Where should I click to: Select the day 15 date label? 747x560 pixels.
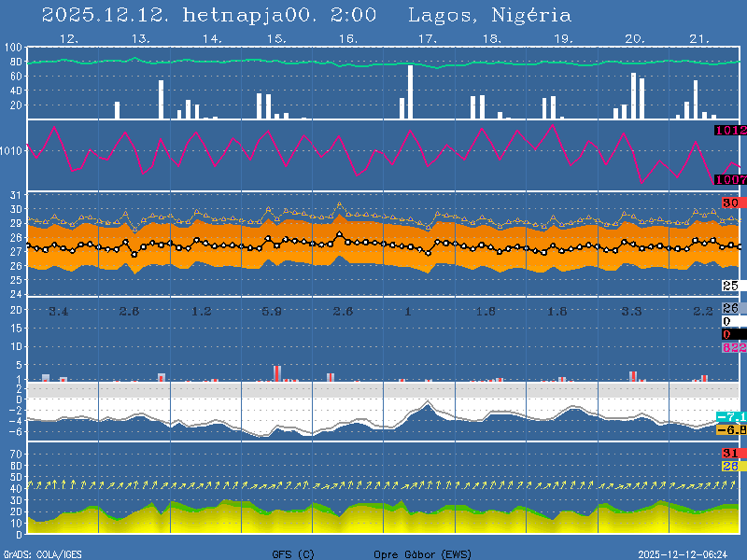pyautogui.click(x=275, y=39)
